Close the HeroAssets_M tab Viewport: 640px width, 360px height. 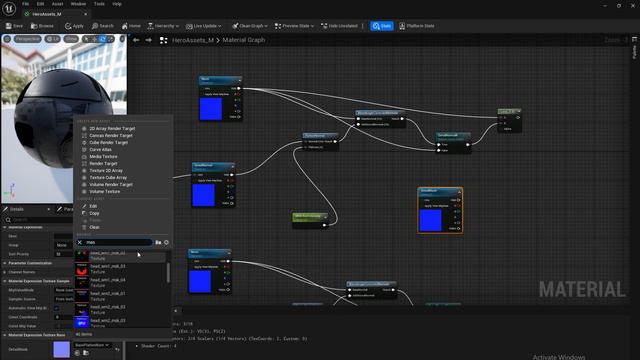point(86,14)
